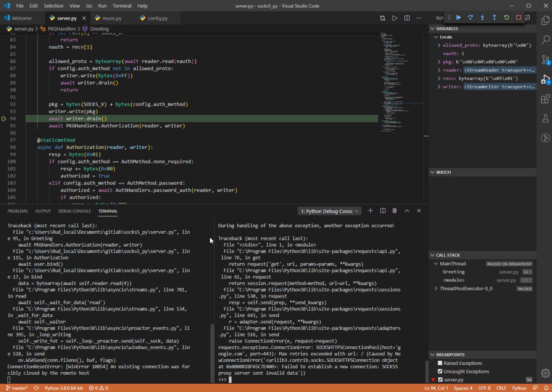
Task: Select the Python 3.8.0 64-bit interpreter
Action: coord(64,388)
